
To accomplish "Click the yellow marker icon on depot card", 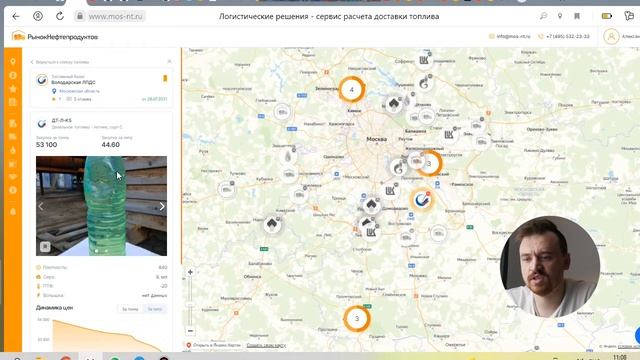I will [x=165, y=78].
